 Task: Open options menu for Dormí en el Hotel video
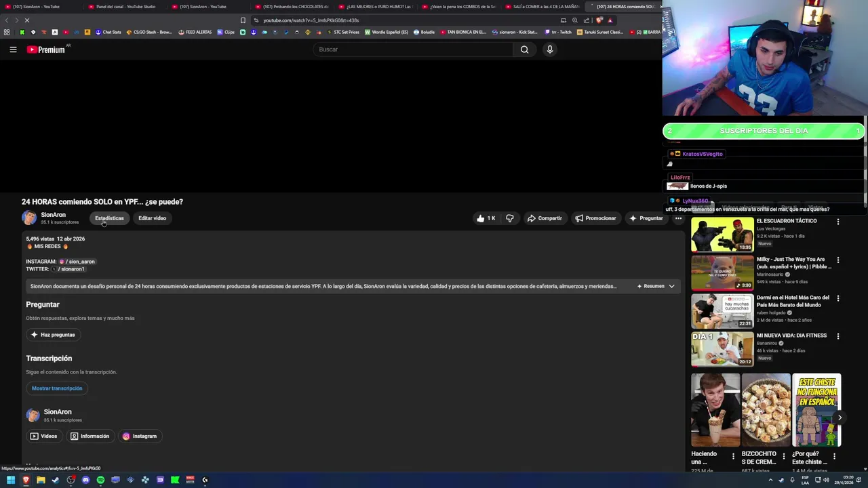tap(837, 298)
